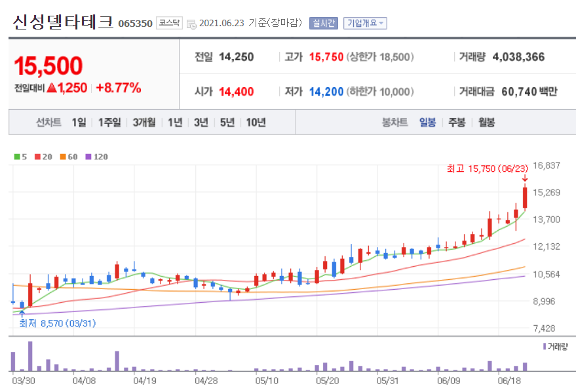Click the orange 60-day moving average swatch
This screenshot has width=576, height=392.
point(63,157)
